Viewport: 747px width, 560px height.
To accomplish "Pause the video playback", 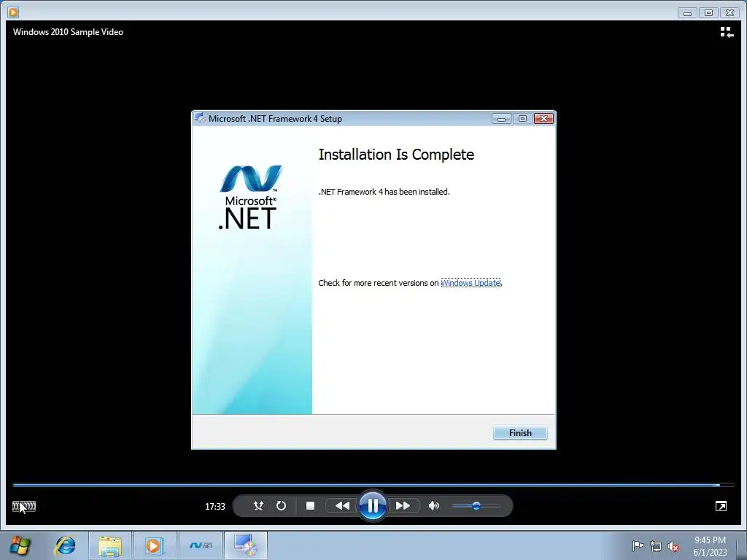I will click(373, 505).
